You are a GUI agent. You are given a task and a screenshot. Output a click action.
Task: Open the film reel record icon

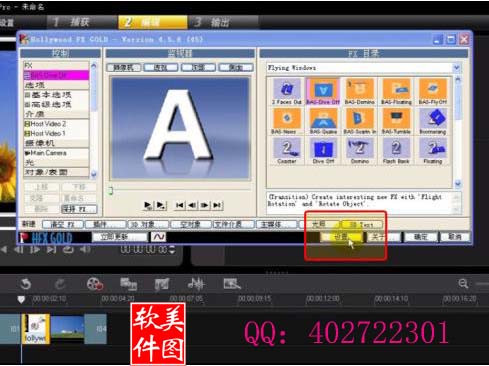(95, 284)
